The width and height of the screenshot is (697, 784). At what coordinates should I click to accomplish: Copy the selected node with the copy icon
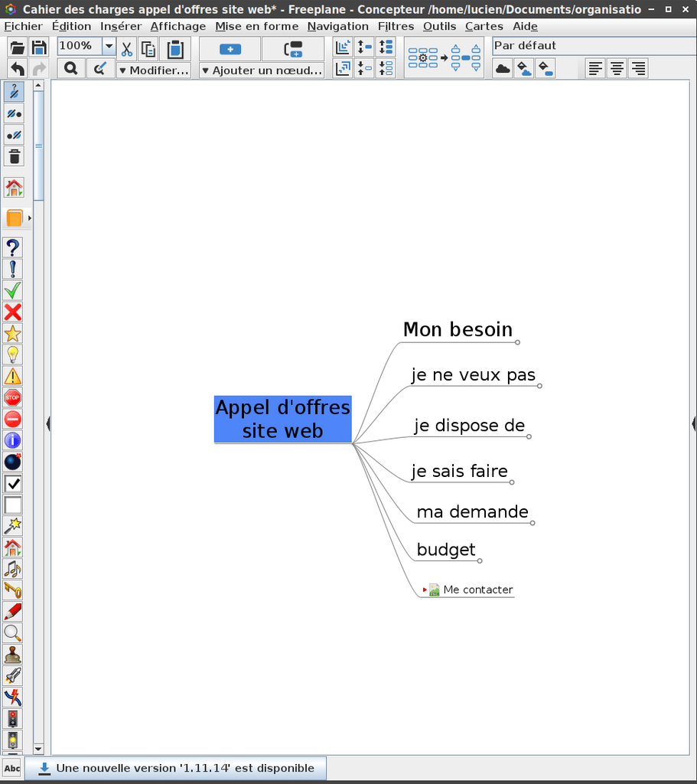tap(148, 48)
